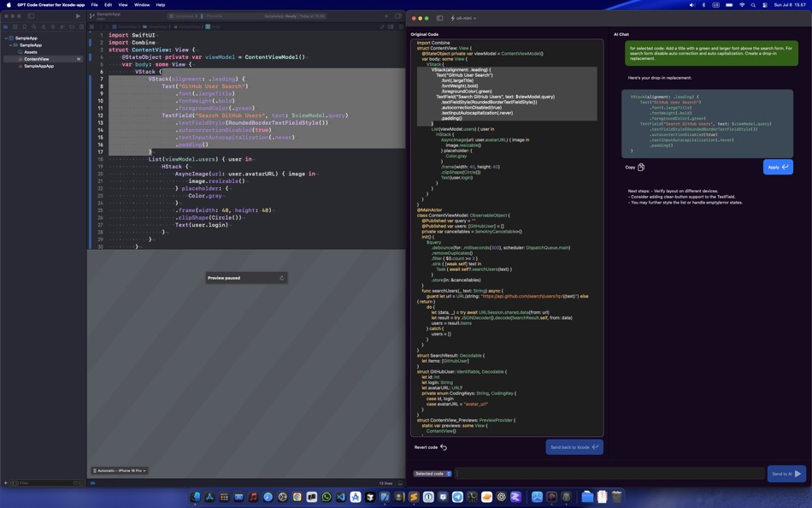Click the date and time in menu bar
The image size is (812, 508).
(x=791, y=4)
